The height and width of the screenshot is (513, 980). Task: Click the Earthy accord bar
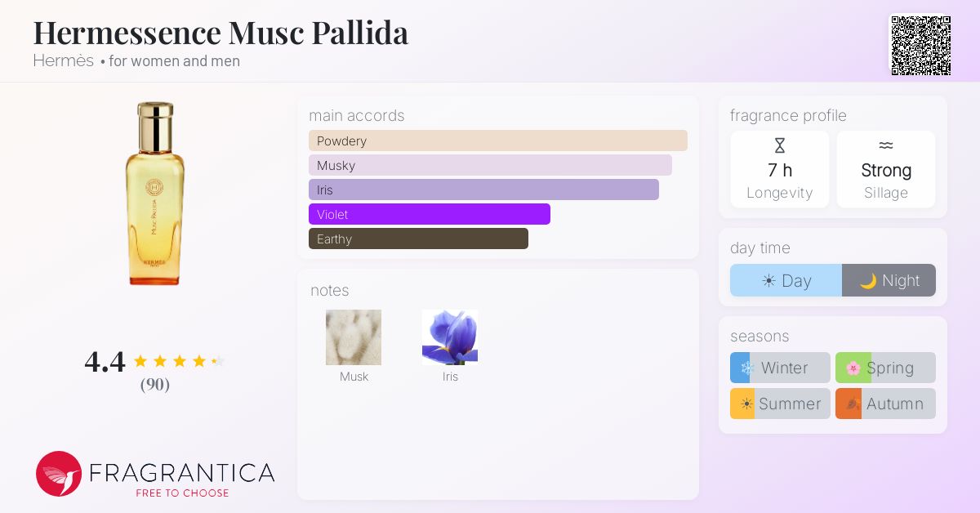418,239
